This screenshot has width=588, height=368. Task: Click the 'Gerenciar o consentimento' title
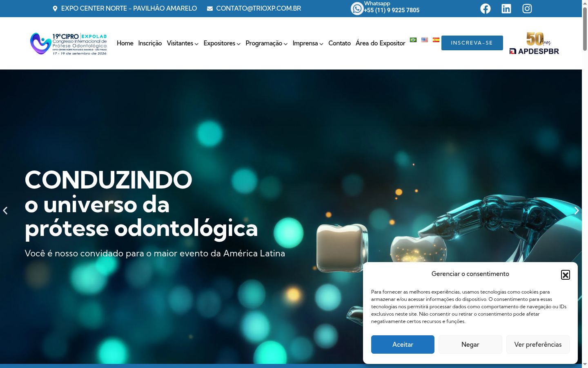(470, 274)
